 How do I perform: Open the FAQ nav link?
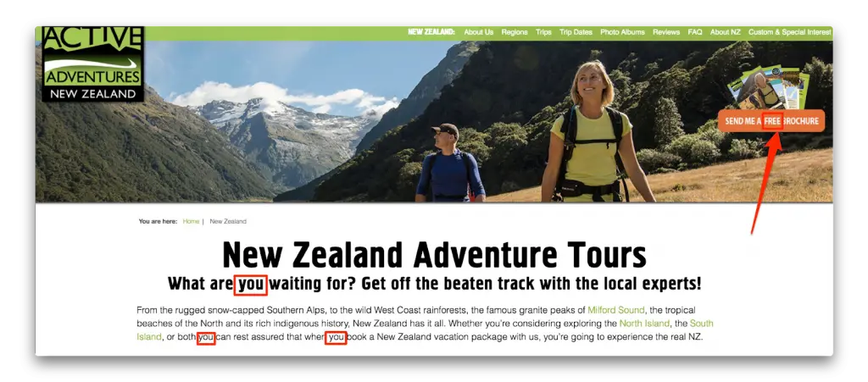click(x=695, y=32)
